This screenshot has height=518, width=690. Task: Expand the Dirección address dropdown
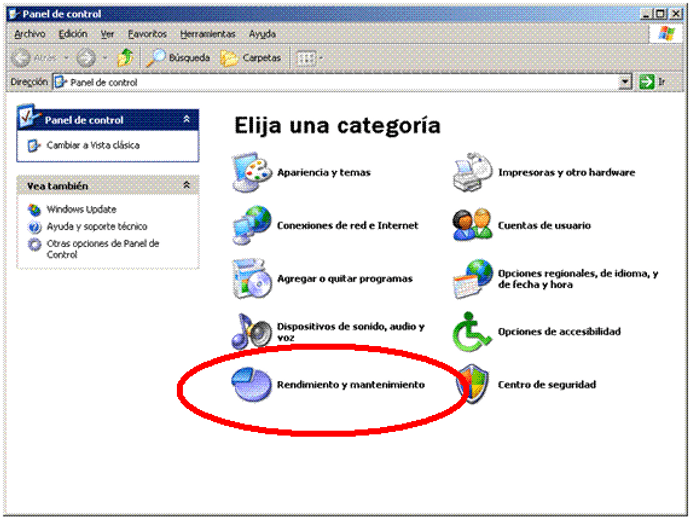point(625,82)
